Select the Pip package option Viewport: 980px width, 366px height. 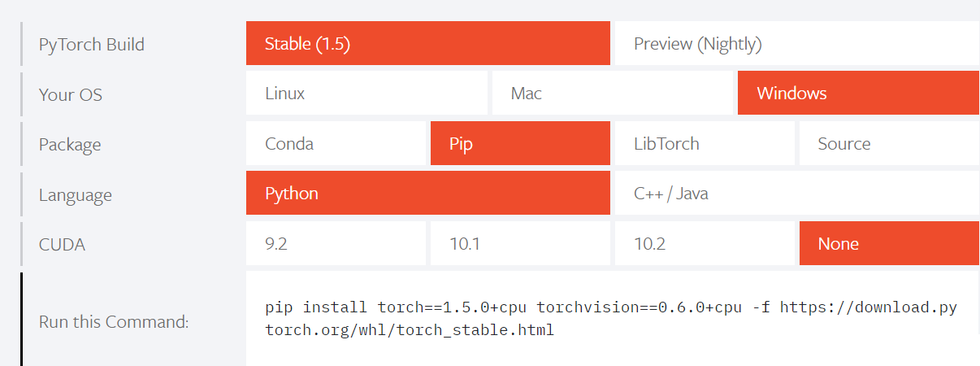(x=520, y=144)
